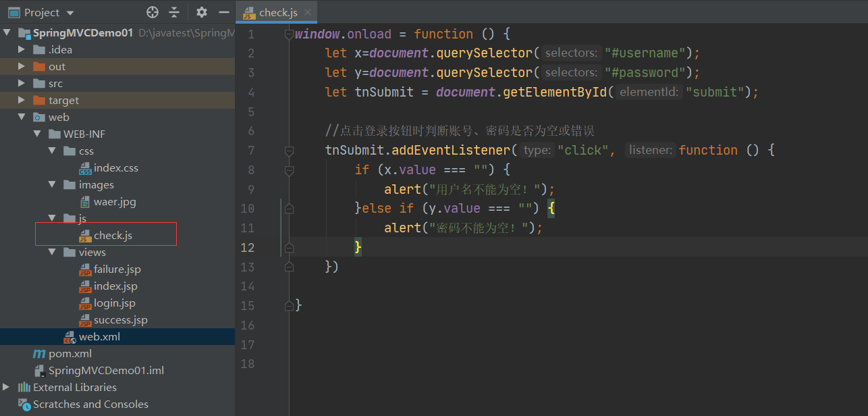Screen dimensions: 868x416
Task: Collapse the images folder arrow
Action: pos(53,184)
